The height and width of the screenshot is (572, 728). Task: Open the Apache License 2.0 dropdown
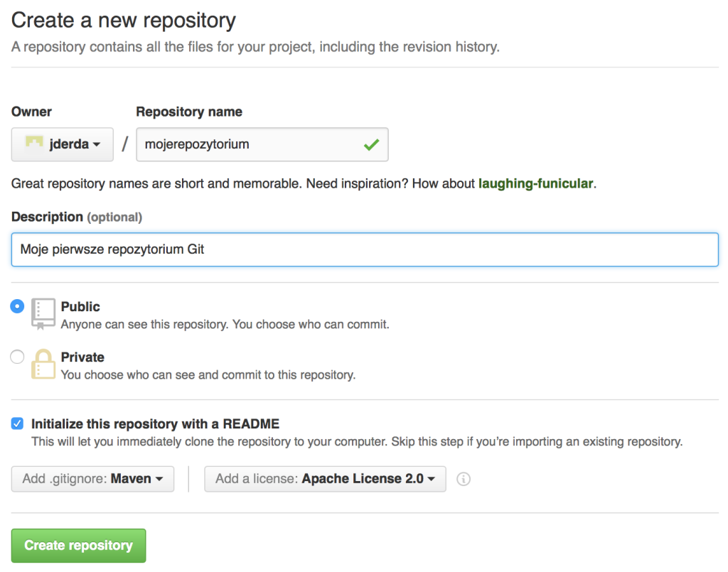(x=325, y=479)
